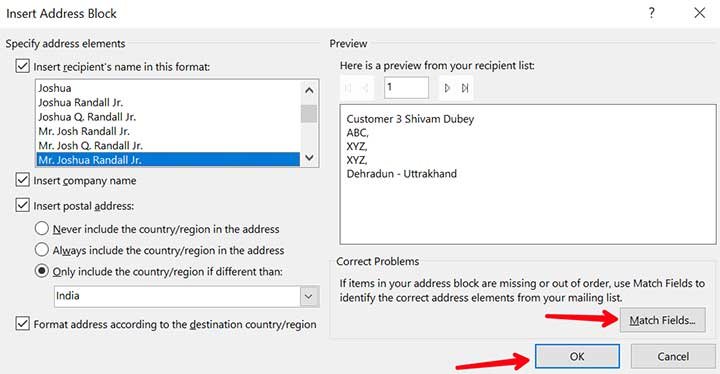Open the India country dropdown arrow
720x374 pixels.
(x=309, y=296)
